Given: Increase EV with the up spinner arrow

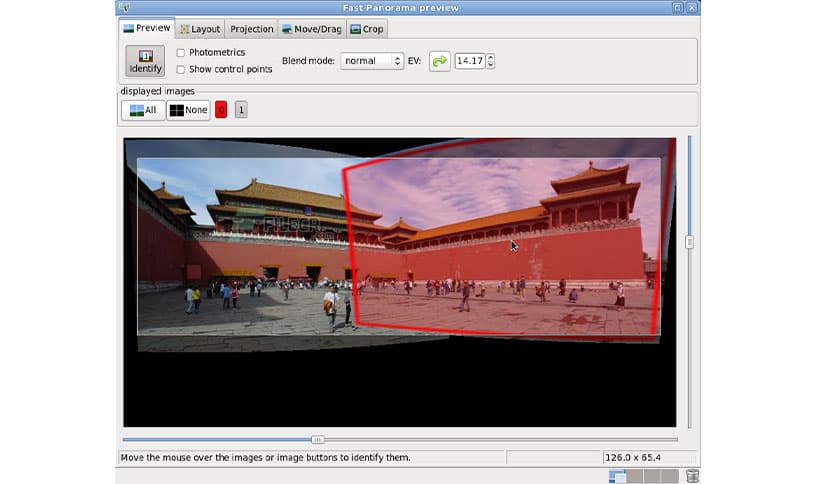Looking at the screenshot, I should pyautogui.click(x=491, y=57).
